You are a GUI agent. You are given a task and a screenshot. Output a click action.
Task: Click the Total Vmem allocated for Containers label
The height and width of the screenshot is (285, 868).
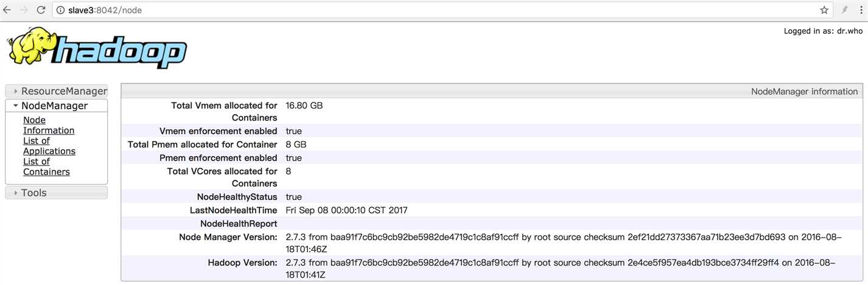[224, 111]
